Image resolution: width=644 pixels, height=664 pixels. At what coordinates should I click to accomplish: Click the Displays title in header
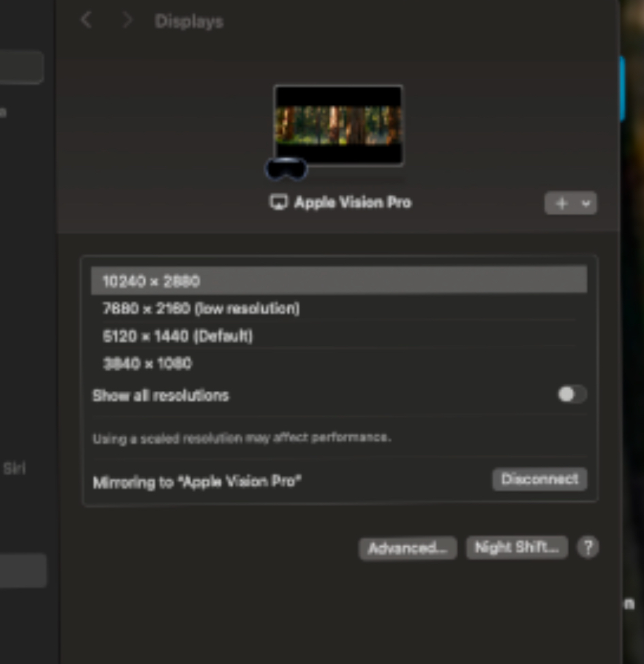tap(189, 21)
